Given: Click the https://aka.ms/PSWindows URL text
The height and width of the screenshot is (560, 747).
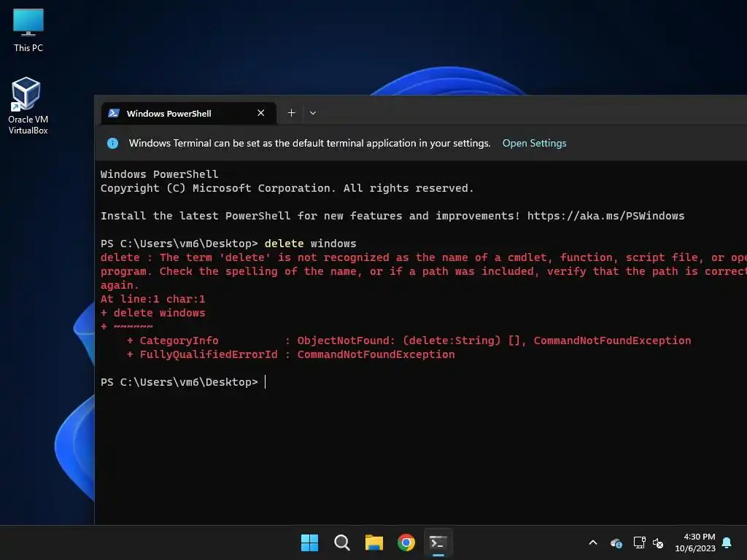Looking at the screenshot, I should [x=605, y=216].
